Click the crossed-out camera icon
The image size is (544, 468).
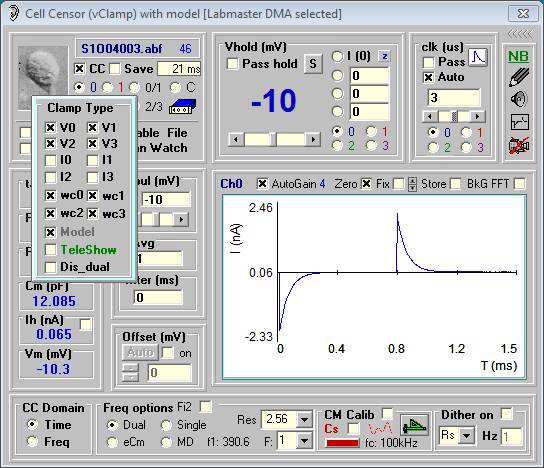(x=519, y=145)
